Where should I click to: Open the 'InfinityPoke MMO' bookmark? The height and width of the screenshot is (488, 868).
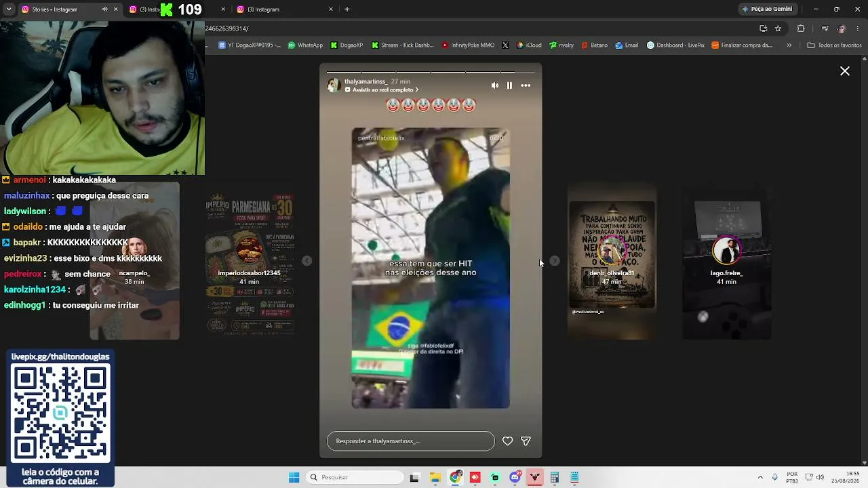tap(468, 45)
